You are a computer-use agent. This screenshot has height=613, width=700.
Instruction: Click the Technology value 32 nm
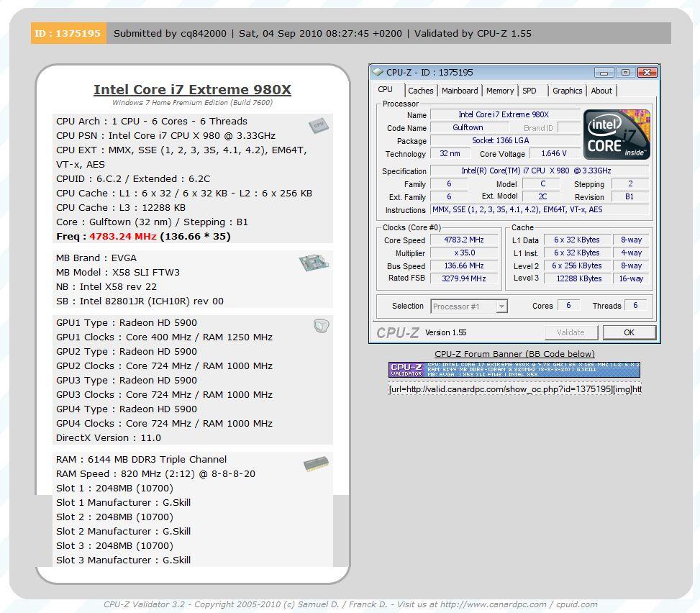coord(450,153)
